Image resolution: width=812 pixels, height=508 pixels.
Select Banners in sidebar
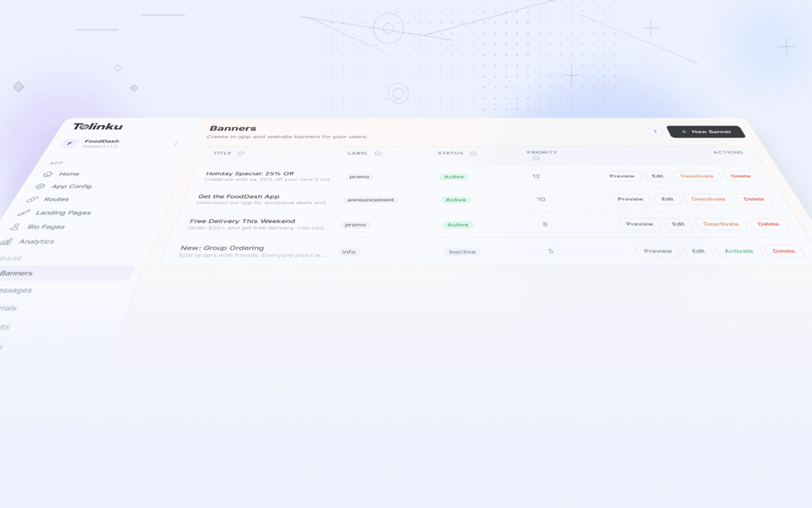pos(65,273)
